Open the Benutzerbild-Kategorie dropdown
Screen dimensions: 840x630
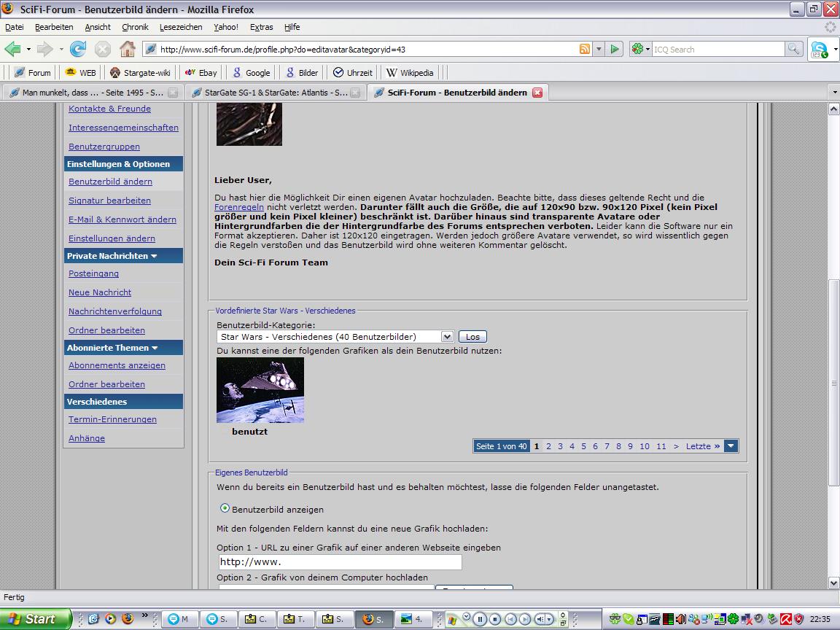coord(447,337)
